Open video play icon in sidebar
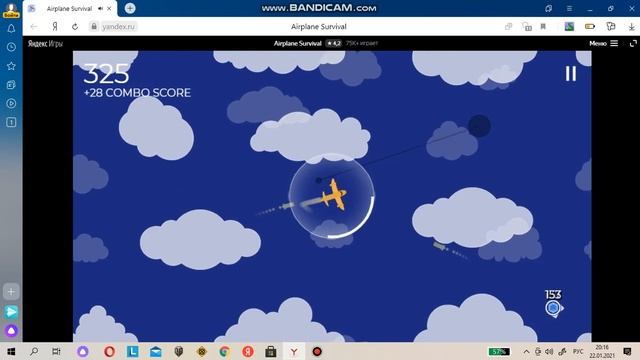 point(11,103)
